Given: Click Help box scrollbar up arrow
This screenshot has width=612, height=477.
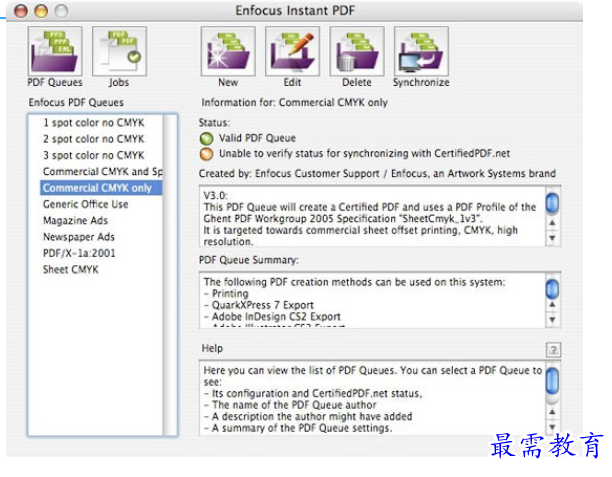Looking at the screenshot, I should [552, 412].
